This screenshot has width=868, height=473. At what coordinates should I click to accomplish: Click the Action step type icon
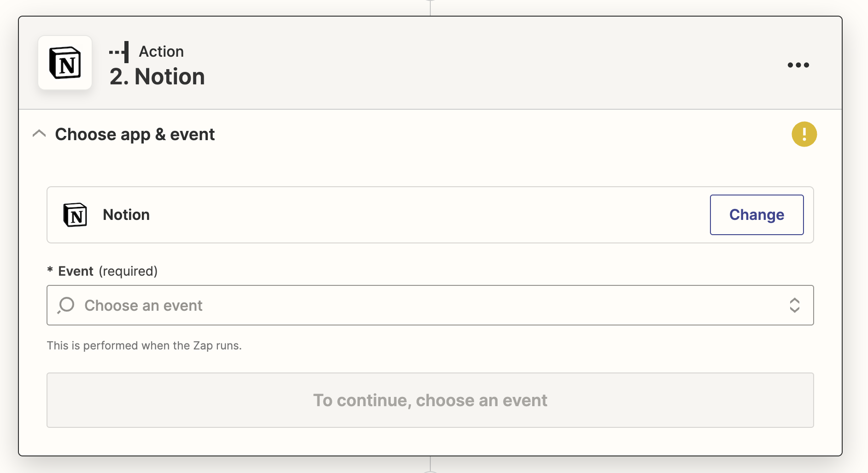[x=119, y=52]
